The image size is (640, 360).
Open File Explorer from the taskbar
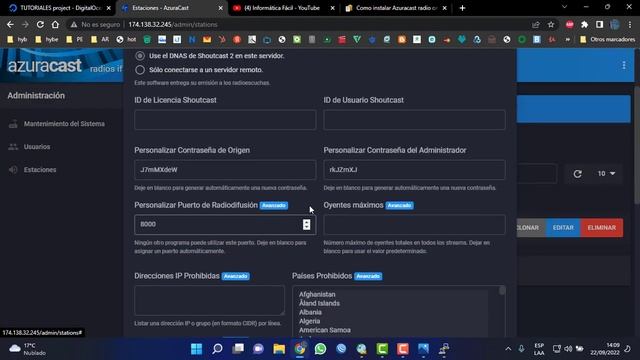(x=279, y=349)
